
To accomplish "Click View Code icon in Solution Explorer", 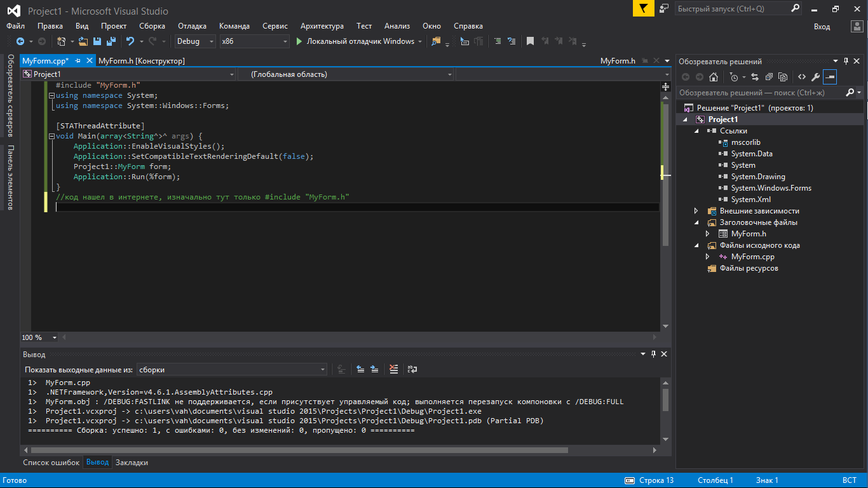I will click(802, 77).
